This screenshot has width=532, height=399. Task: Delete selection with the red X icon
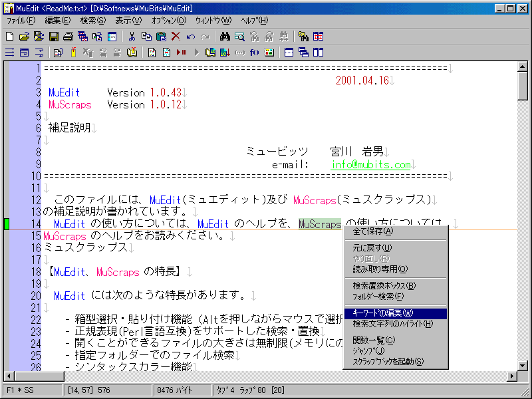176,37
